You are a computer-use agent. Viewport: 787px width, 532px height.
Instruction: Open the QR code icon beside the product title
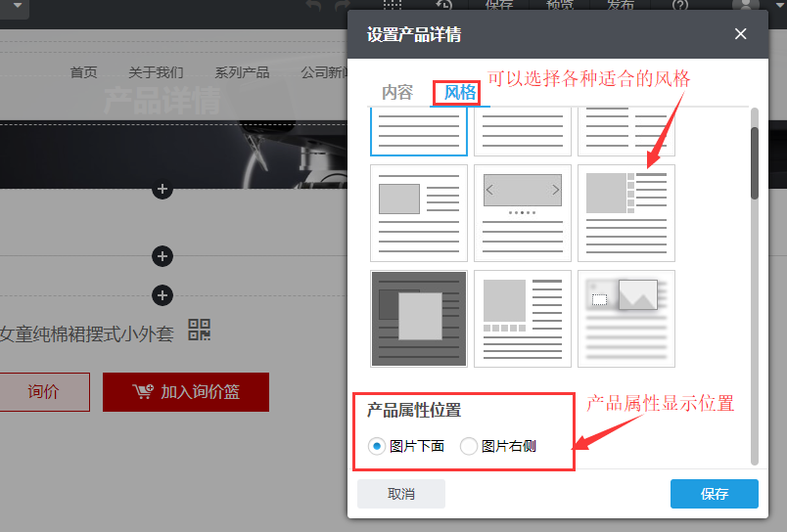pos(200,330)
